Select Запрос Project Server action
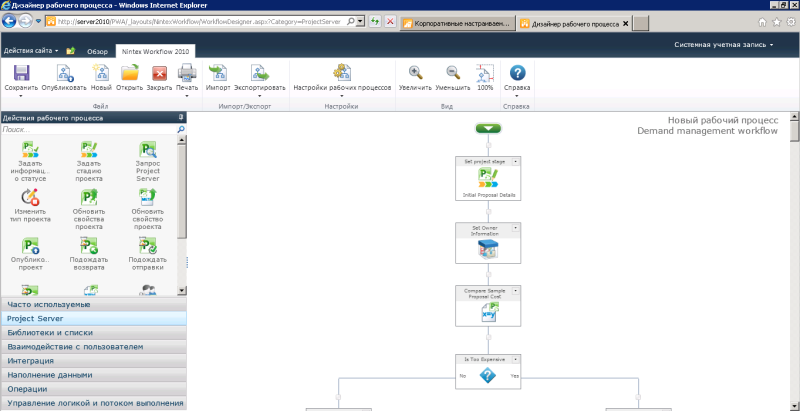 148,162
